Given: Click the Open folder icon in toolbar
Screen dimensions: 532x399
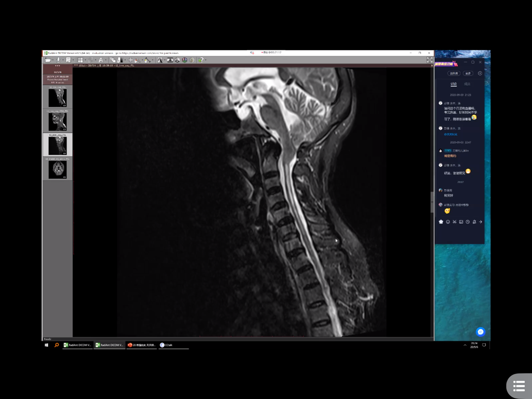Looking at the screenshot, I should (x=48, y=60).
